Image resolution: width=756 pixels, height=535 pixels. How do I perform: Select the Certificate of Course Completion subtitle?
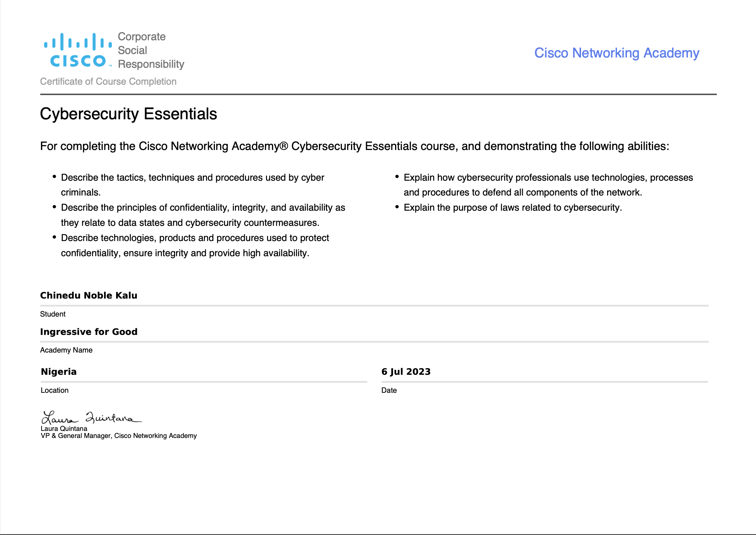tap(108, 82)
